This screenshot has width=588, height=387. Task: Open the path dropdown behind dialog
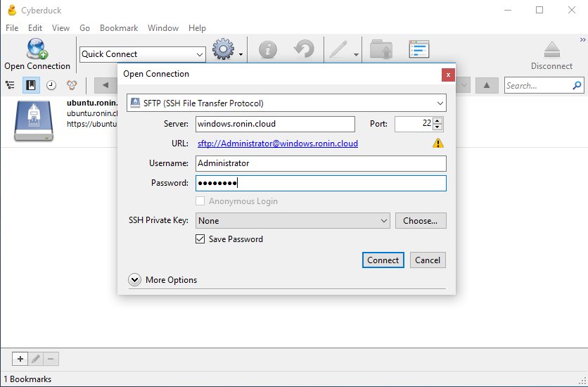click(x=464, y=86)
